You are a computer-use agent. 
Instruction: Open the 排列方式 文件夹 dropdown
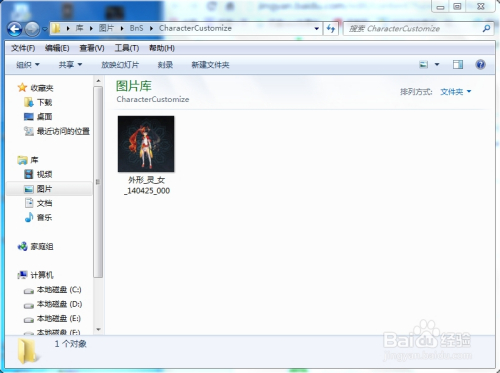coord(456,92)
